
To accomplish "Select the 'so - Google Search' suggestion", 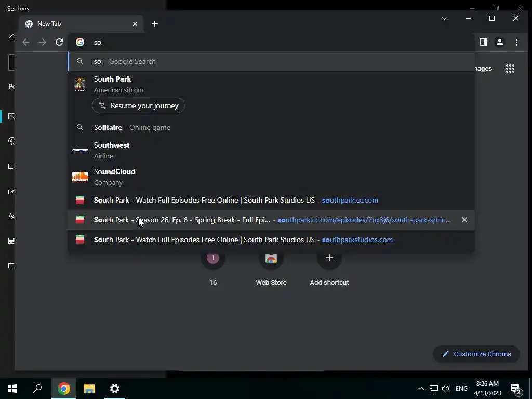I will (x=271, y=61).
